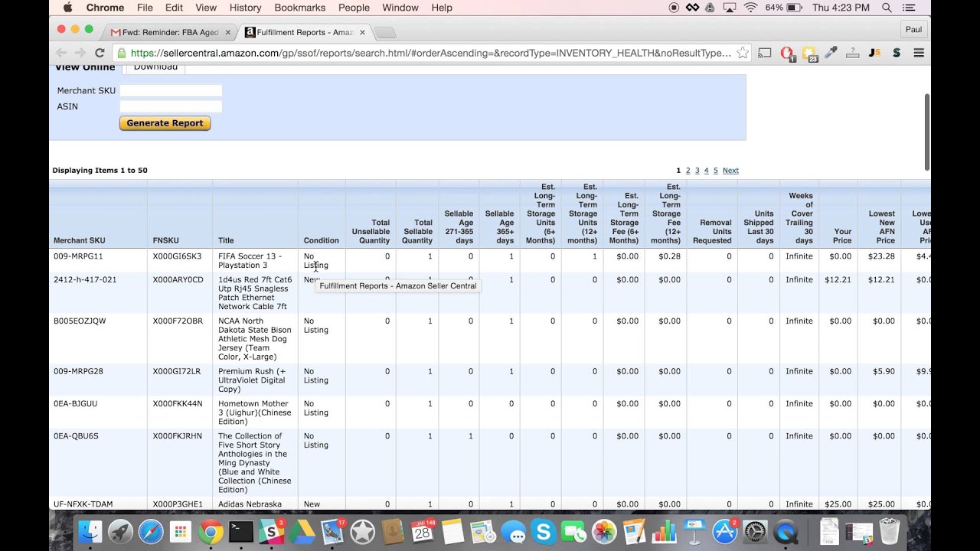Close the Fulfillment Reports tab
Screen dimensions: 980x551
362,32
